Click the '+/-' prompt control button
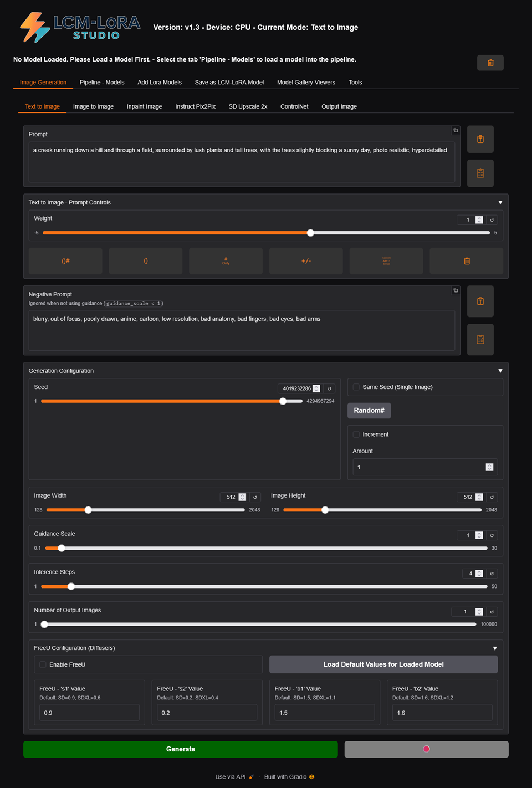Viewport: 532px width, 788px height. [x=306, y=261]
